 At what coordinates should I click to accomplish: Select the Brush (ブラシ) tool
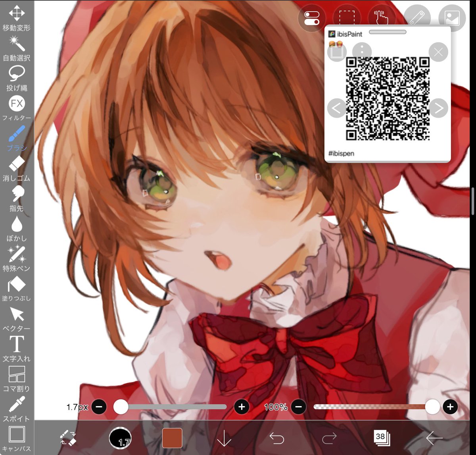[17, 138]
